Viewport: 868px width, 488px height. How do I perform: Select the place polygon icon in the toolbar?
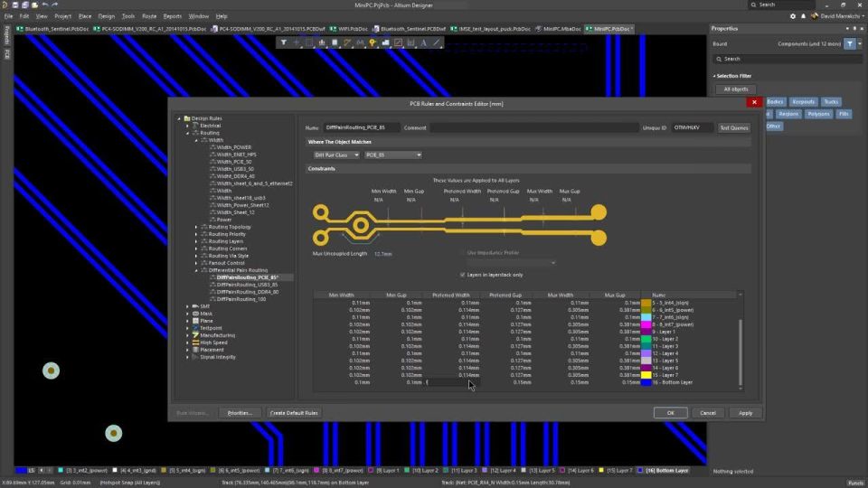(385, 42)
